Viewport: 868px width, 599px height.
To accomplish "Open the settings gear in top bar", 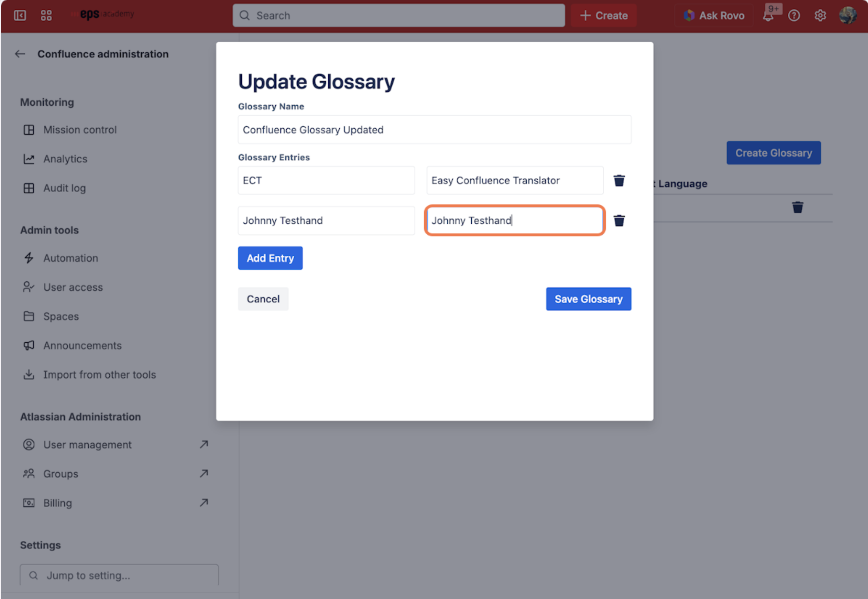I will pos(820,15).
